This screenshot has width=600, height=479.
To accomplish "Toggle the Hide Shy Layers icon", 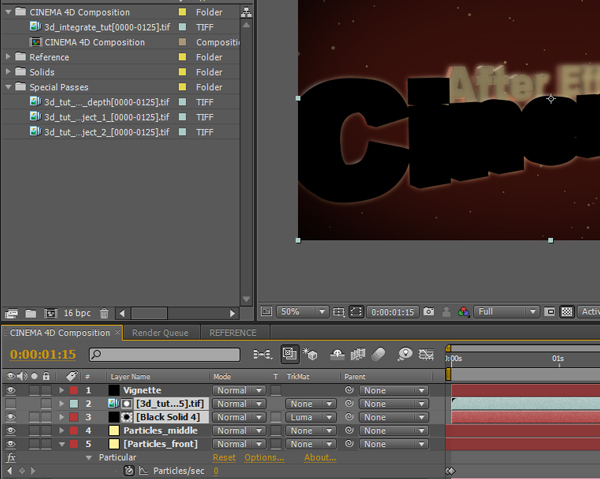I will [337, 354].
